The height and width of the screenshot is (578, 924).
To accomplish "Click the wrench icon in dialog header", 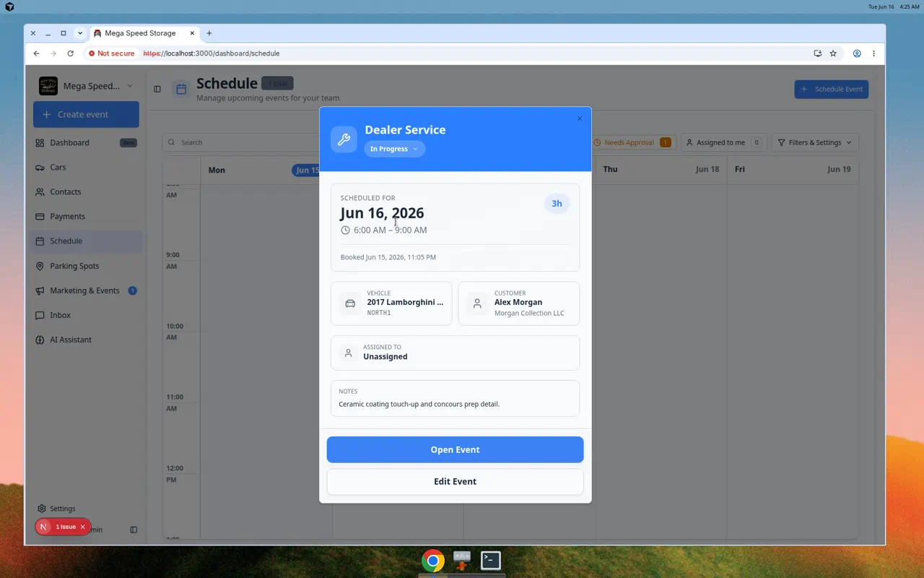I will [x=344, y=139].
